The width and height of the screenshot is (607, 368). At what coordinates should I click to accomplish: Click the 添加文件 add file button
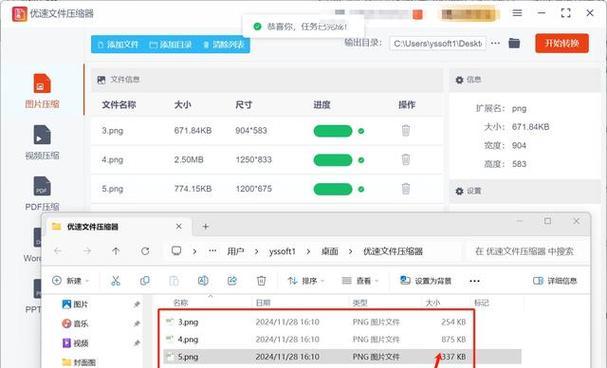click(118, 45)
